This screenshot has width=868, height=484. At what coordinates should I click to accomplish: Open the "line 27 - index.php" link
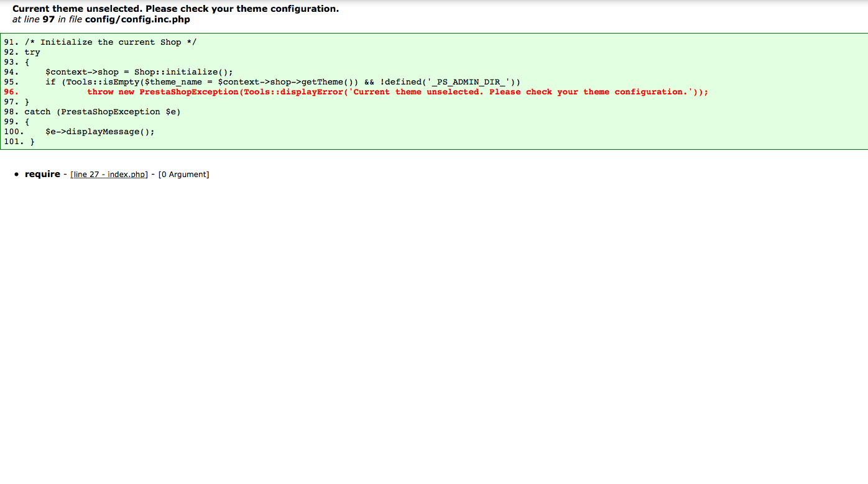[109, 175]
